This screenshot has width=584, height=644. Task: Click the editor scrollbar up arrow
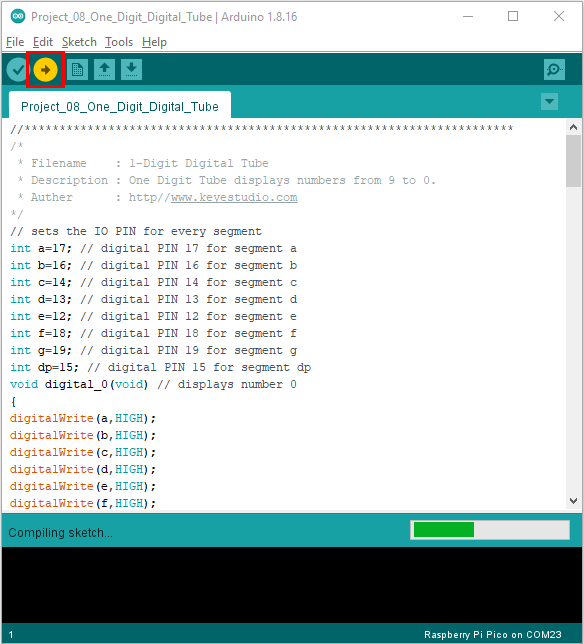point(573,127)
